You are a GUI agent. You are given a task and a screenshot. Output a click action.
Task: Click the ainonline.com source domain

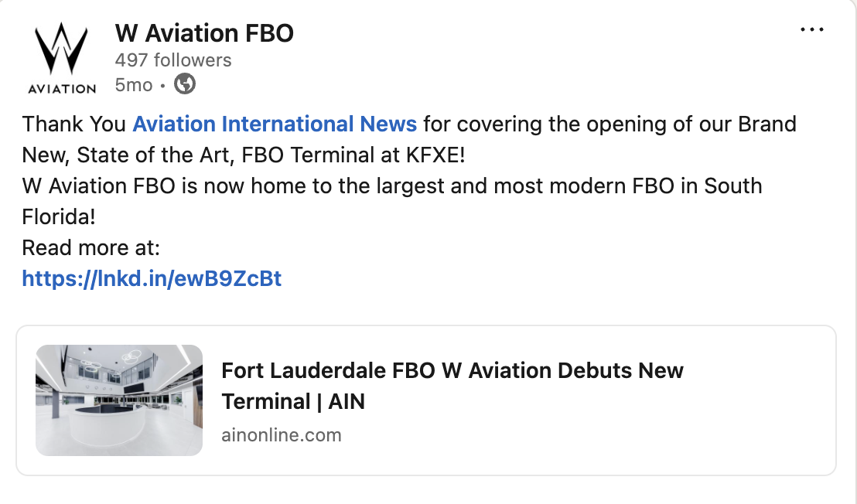[282, 435]
